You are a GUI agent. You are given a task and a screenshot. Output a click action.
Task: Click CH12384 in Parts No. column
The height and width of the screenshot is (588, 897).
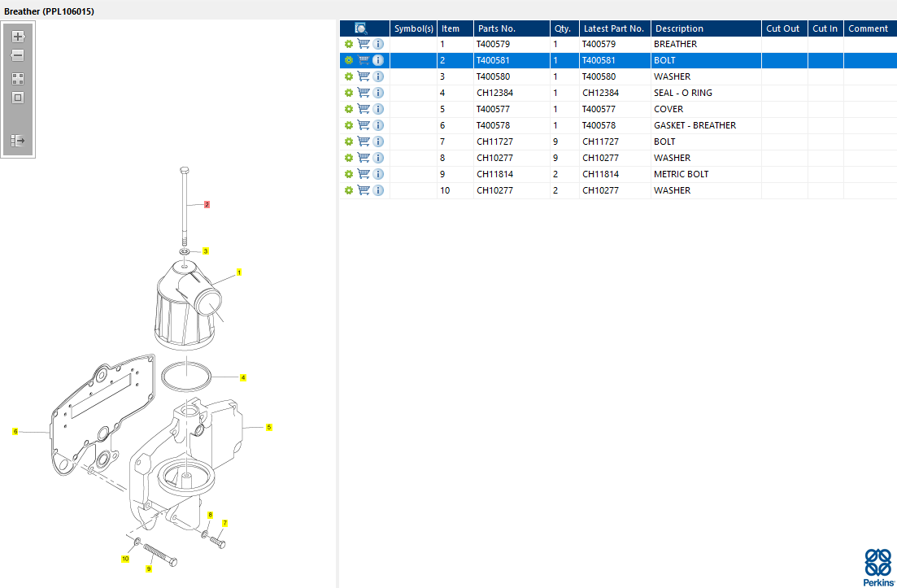pos(494,93)
